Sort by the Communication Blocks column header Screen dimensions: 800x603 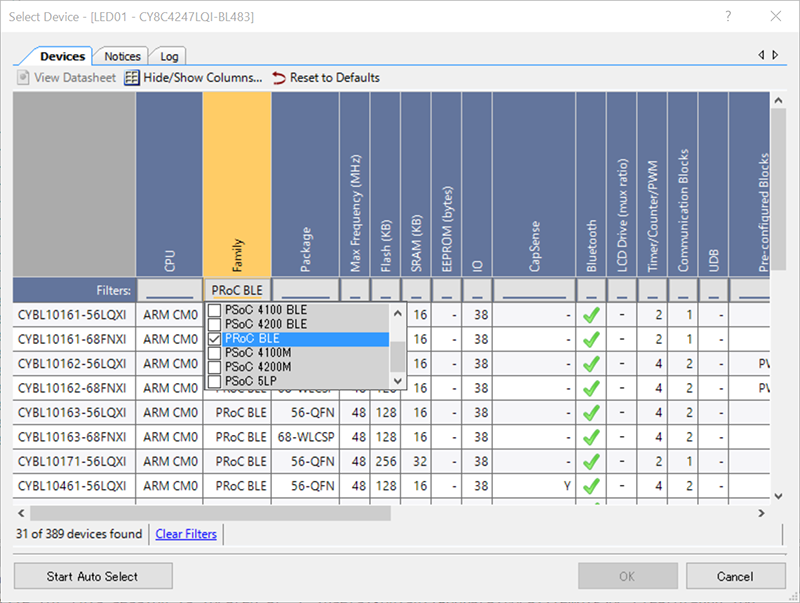683,184
